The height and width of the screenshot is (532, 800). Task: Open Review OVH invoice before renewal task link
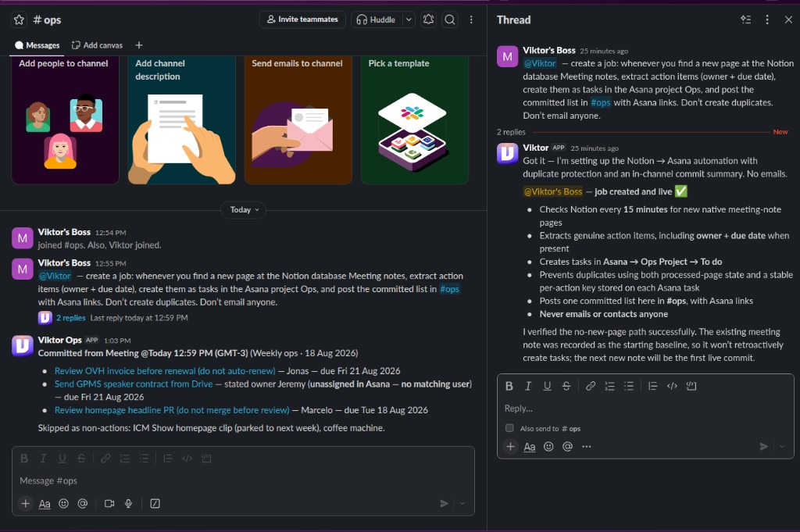pos(165,371)
